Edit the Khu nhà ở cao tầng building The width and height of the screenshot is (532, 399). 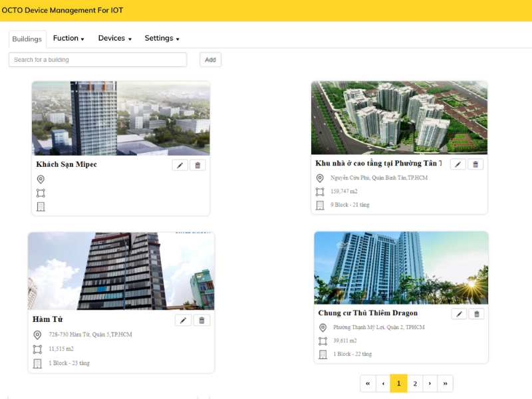(x=458, y=164)
